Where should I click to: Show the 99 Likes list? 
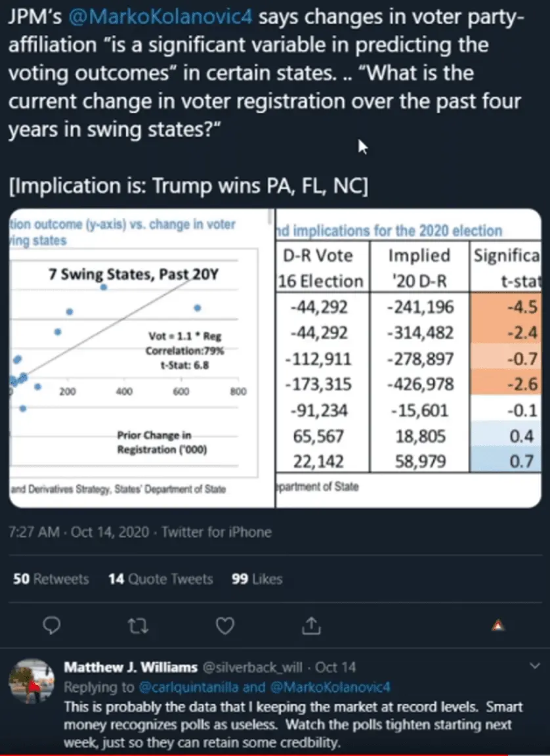tap(257, 579)
